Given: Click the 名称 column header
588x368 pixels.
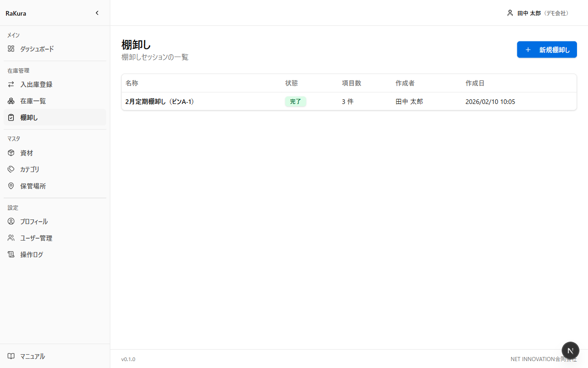Looking at the screenshot, I should (132, 83).
